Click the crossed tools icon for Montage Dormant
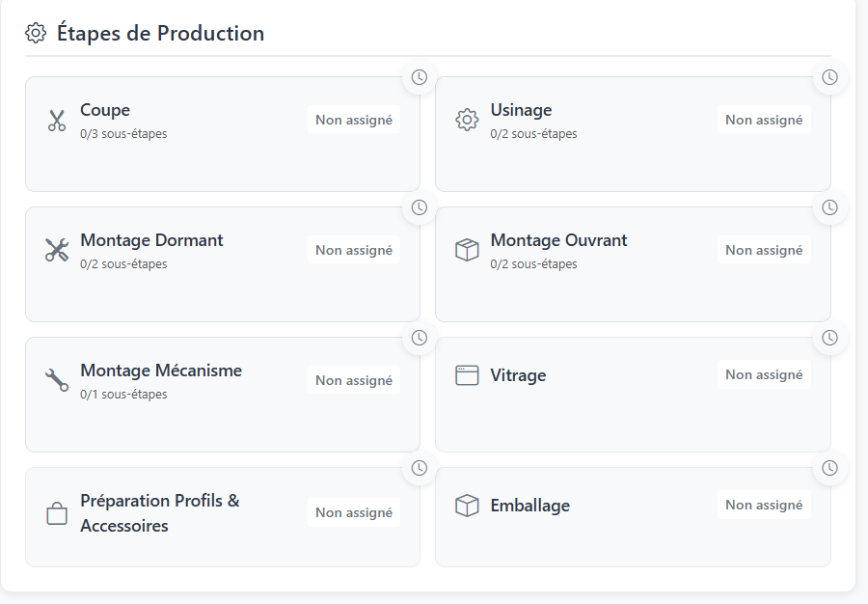 coord(57,250)
